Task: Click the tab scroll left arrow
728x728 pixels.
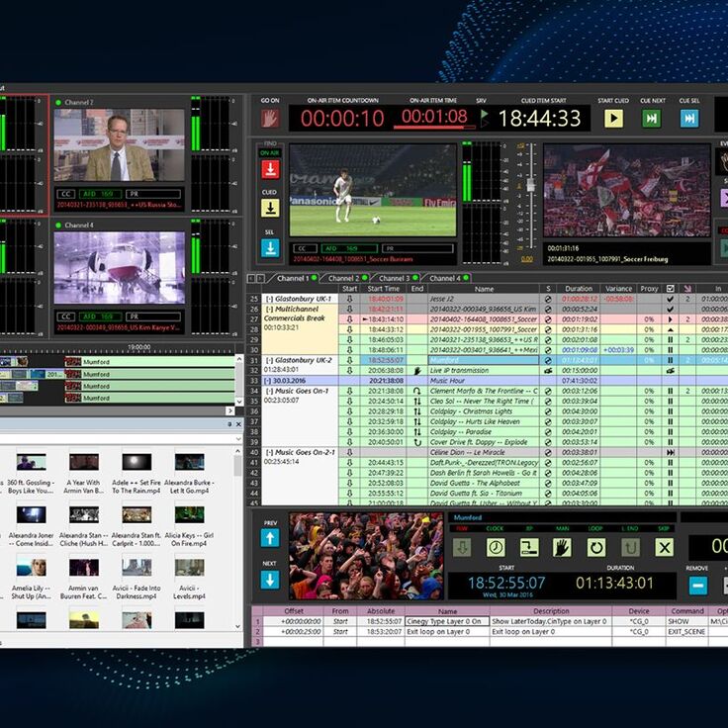Action: point(251,278)
